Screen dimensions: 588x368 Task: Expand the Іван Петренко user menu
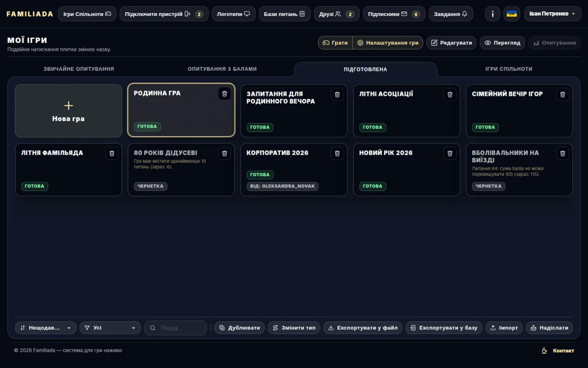coord(553,14)
